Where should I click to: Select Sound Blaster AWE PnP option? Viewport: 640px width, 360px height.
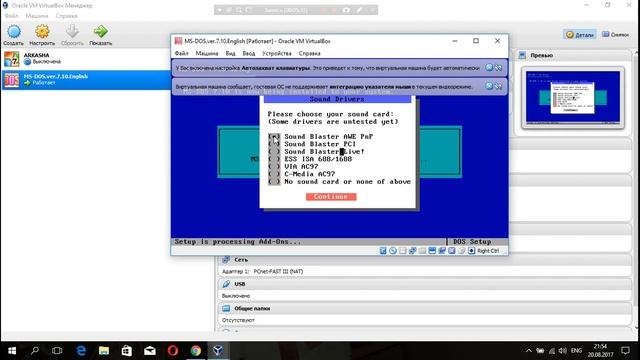320,136
